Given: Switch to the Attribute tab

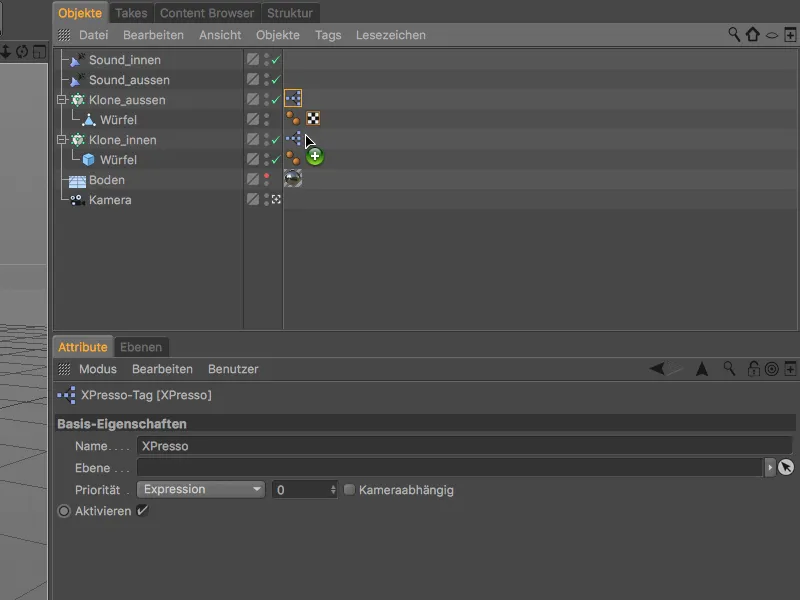Looking at the screenshot, I should pos(83,347).
